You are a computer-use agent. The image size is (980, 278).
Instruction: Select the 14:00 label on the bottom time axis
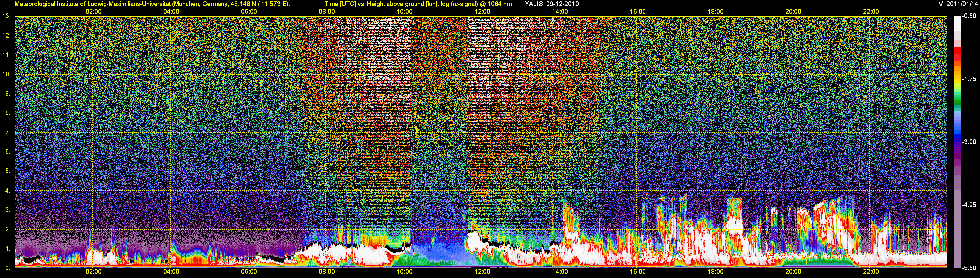pos(560,272)
